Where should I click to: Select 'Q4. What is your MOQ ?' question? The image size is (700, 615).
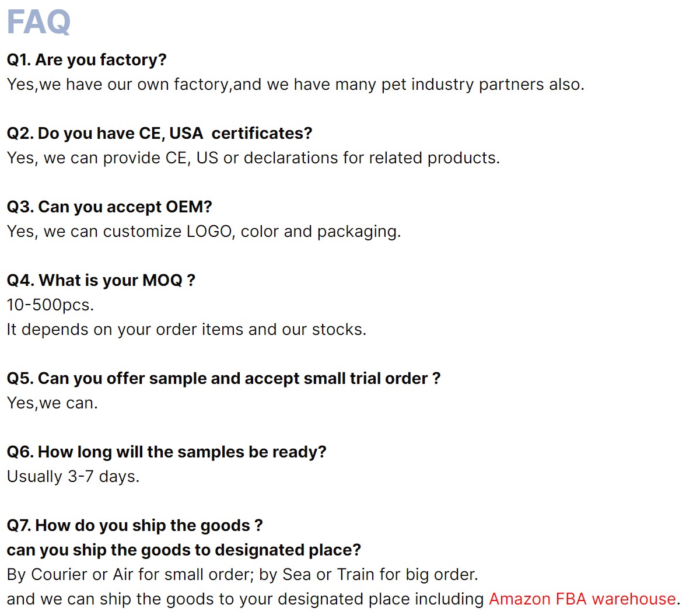(x=101, y=281)
